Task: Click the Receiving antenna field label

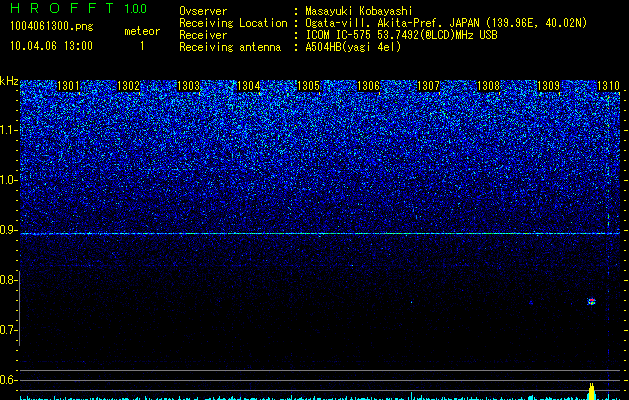Action: (x=230, y=47)
